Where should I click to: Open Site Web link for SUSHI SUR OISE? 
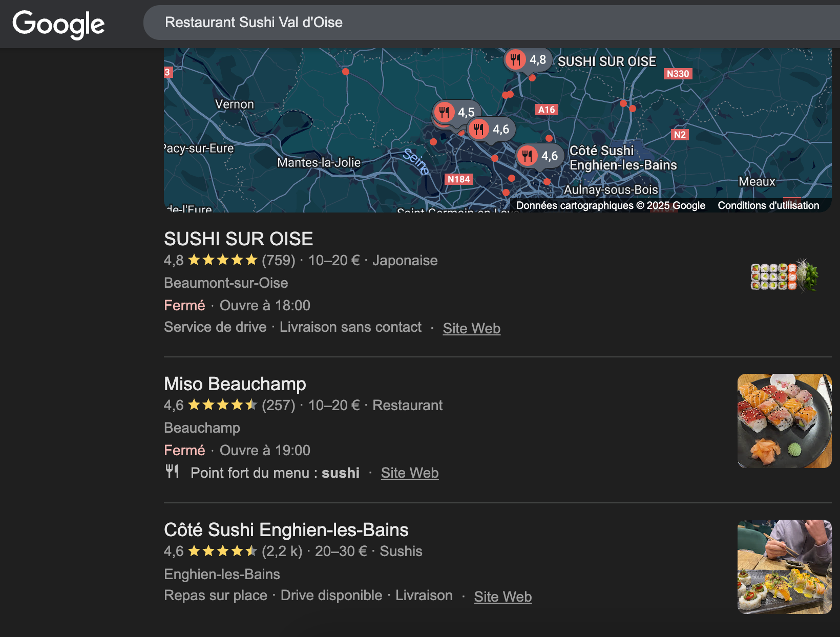point(471,328)
